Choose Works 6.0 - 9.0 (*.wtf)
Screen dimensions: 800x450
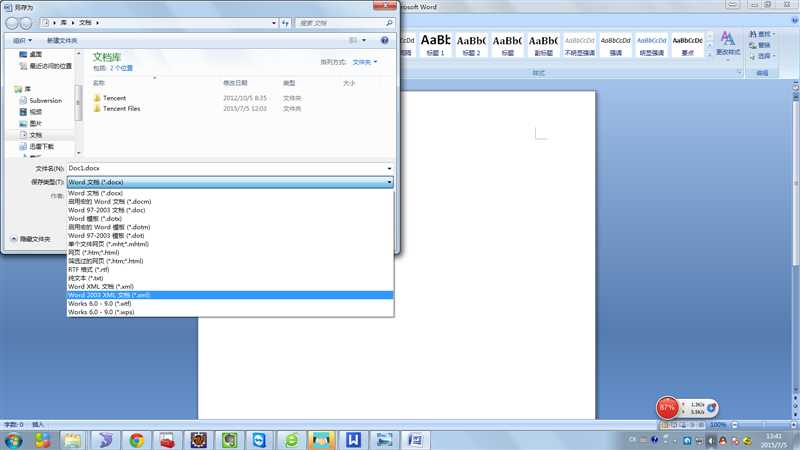tap(230, 304)
